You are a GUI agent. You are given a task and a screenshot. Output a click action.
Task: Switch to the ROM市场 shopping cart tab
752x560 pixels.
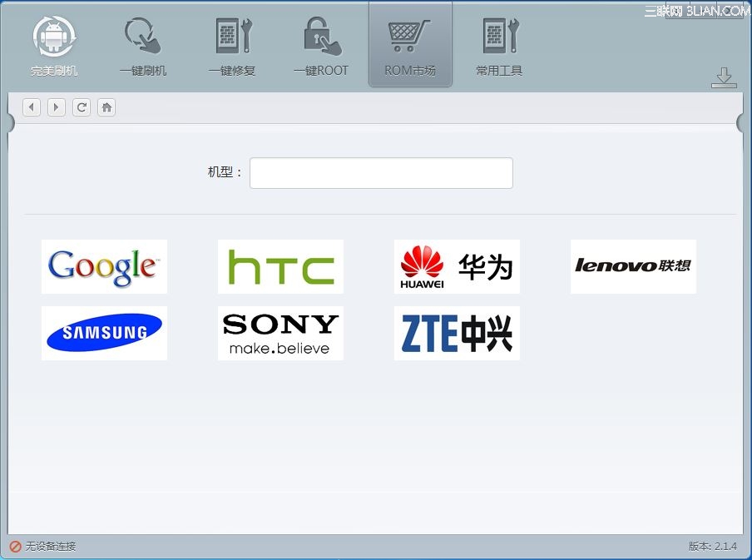pyautogui.click(x=410, y=46)
